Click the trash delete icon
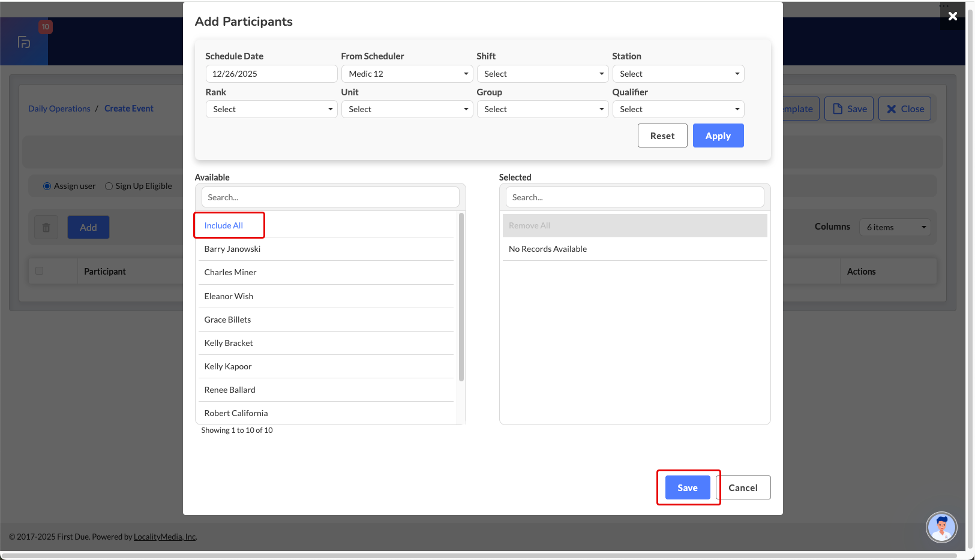978x560 pixels. pos(46,228)
